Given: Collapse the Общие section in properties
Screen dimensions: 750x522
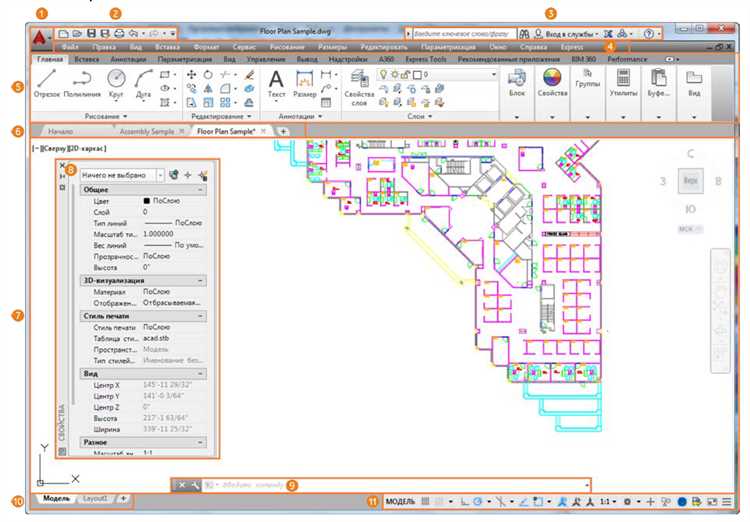Looking at the screenshot, I should coord(200,190).
